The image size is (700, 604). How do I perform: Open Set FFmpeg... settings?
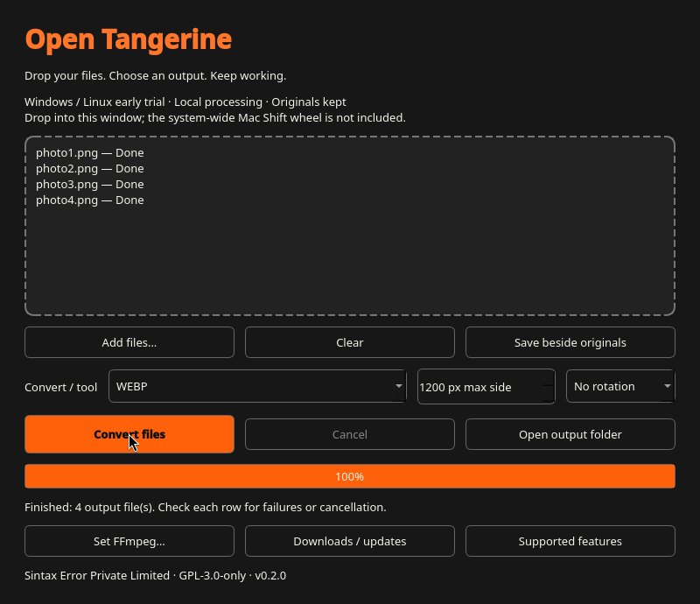pos(129,541)
